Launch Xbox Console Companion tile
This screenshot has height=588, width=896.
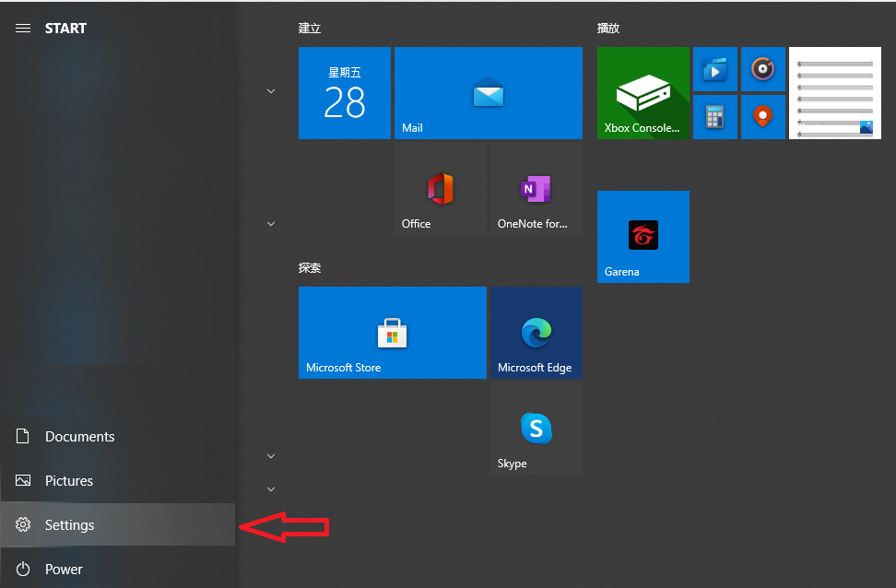(x=643, y=93)
